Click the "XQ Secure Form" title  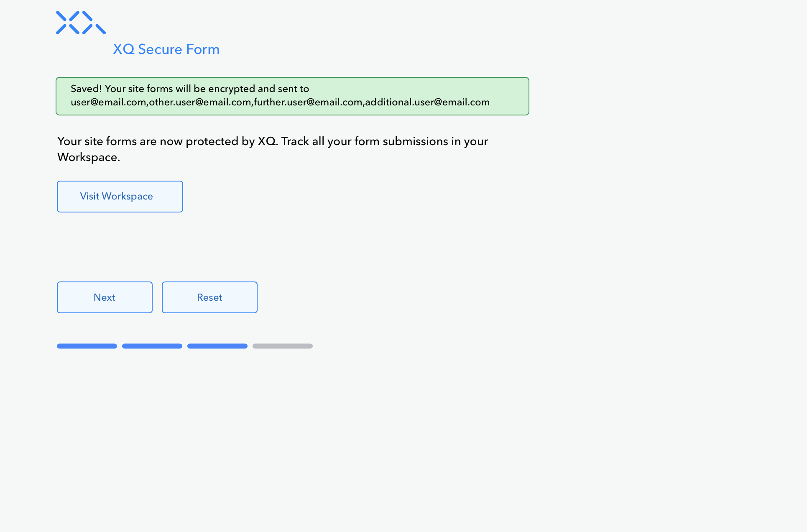[x=166, y=49]
